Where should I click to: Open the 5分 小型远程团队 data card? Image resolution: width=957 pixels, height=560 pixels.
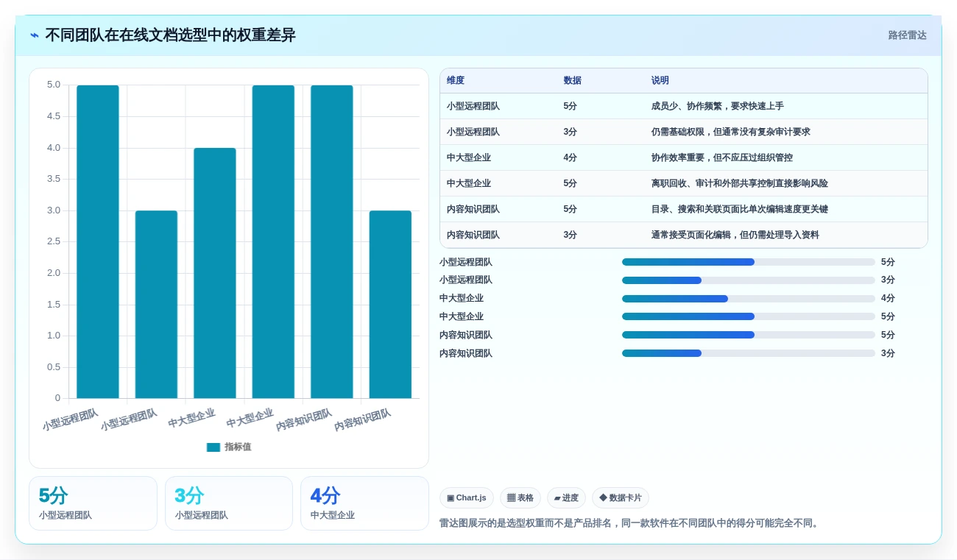[93, 503]
